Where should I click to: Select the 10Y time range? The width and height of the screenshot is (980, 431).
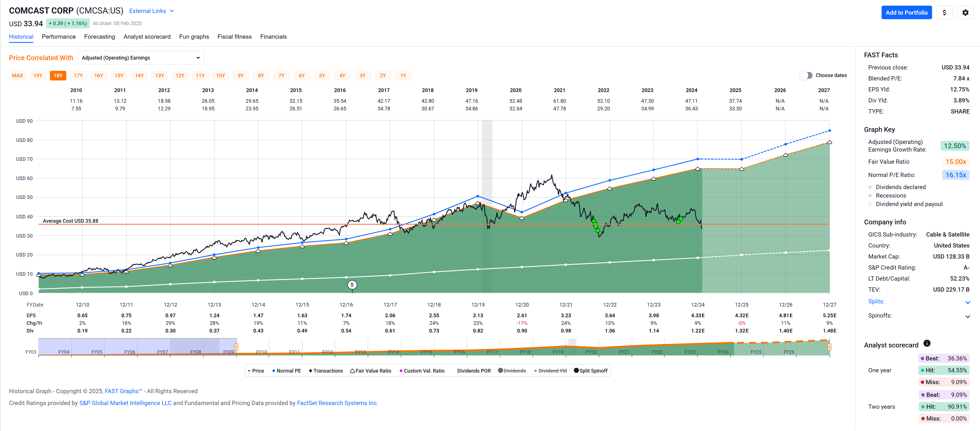(220, 76)
